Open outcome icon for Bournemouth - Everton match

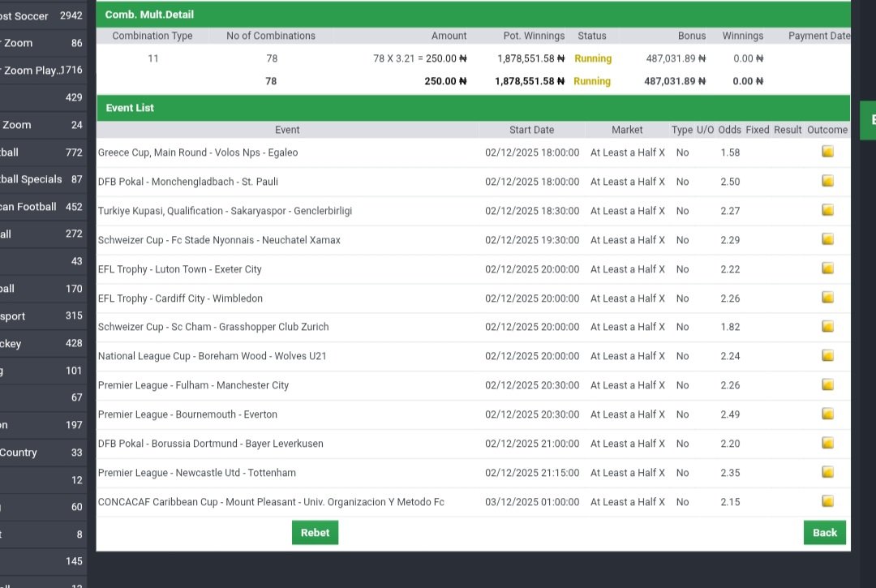coord(827,414)
